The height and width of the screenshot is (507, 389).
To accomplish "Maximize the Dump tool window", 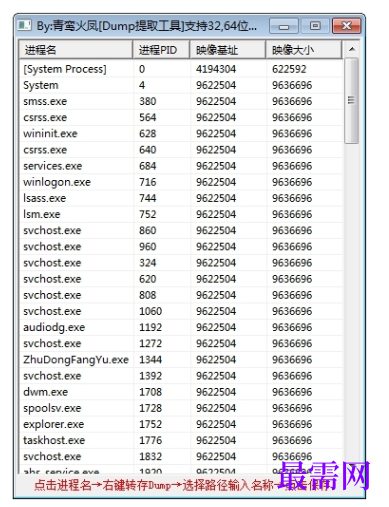I will click(x=315, y=26).
